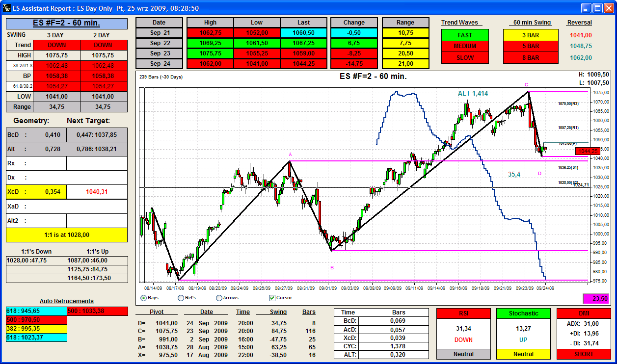Click the SLOW trend wave indicator
This screenshot has height=364, width=617.
(465, 58)
